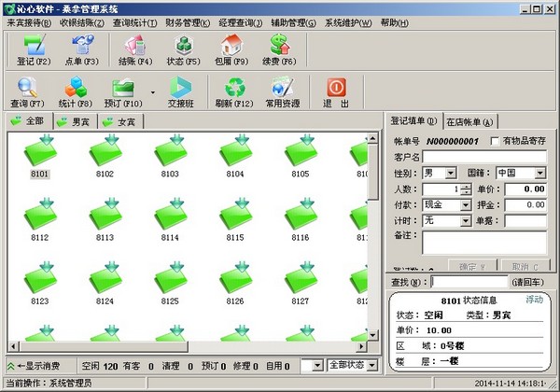
Task: Open the 登记 (F2) registration tool
Action: (34, 49)
